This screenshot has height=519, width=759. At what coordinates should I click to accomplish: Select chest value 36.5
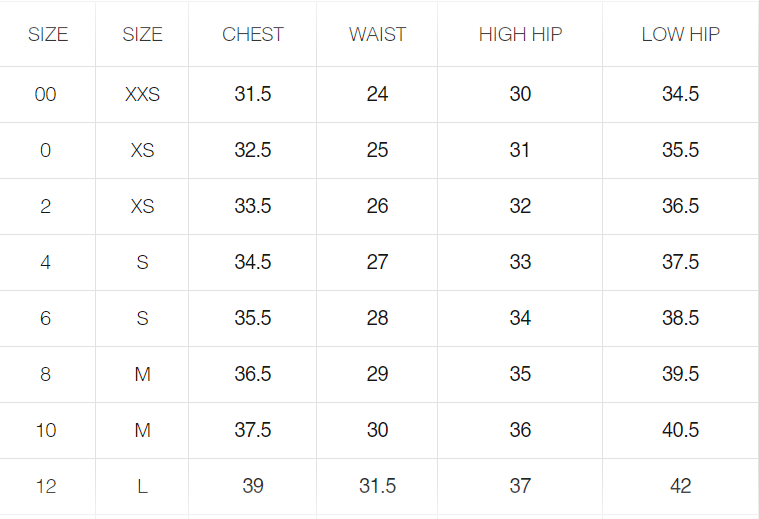(253, 374)
